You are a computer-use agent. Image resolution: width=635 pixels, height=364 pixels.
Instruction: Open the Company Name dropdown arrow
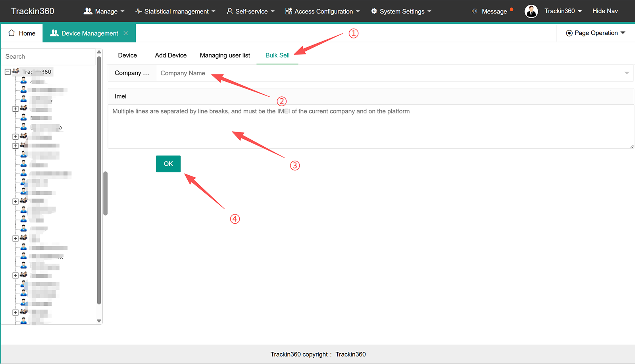pos(627,73)
